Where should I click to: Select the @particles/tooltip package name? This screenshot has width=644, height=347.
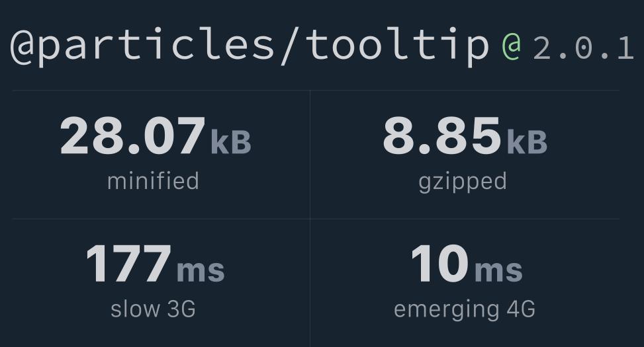point(250,46)
